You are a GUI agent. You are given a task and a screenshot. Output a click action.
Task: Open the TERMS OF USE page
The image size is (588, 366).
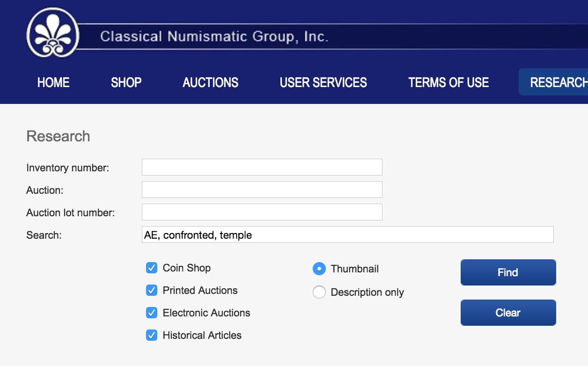(448, 83)
